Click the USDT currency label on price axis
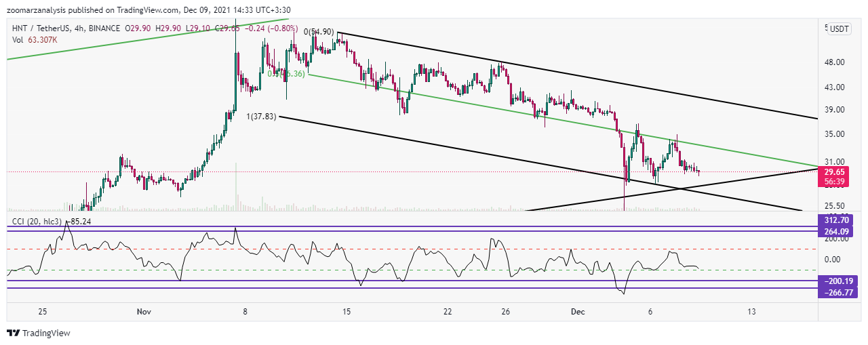This screenshot has height=345, width=868. coord(840,29)
